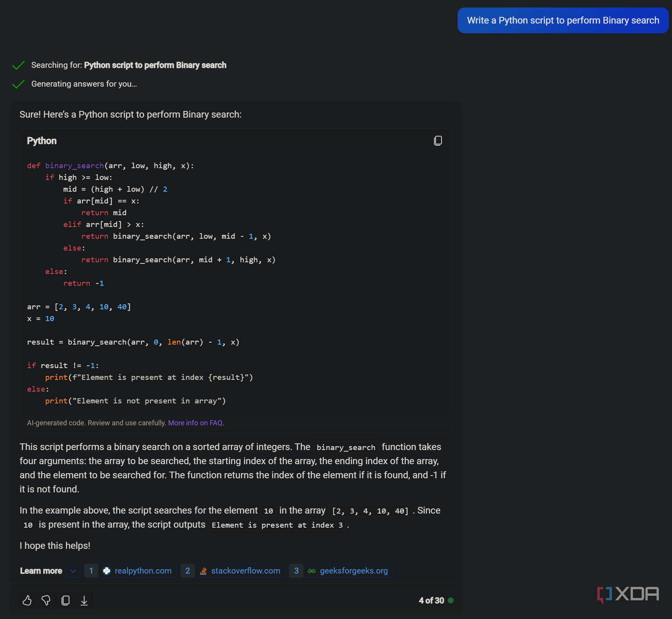
Task: Click the "Python" code block header label
Action: point(42,141)
